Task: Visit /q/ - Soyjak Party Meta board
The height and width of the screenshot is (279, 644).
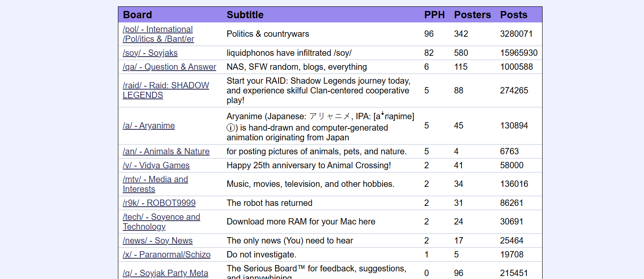Action: coord(165,274)
